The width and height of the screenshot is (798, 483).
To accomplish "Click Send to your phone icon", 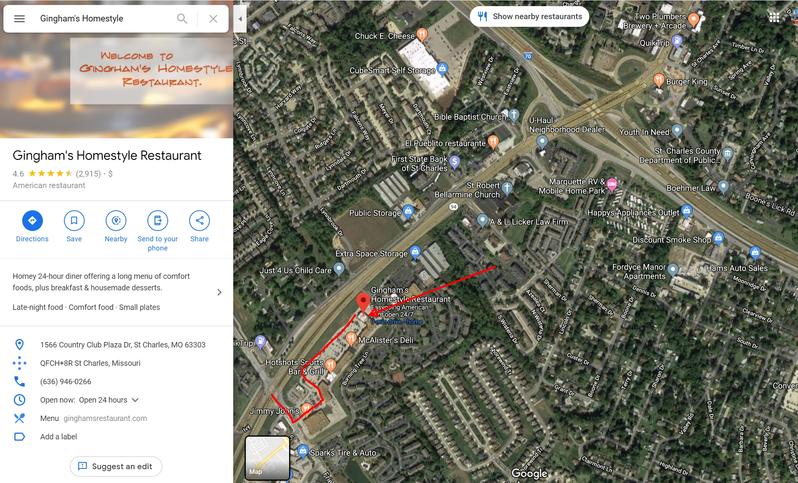I will pos(157,221).
